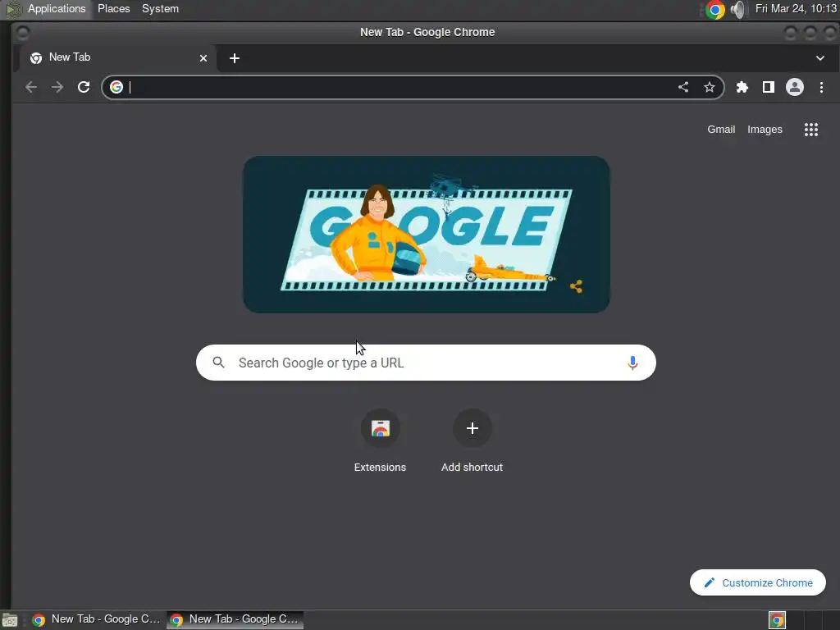Click the browser back arrow
The height and width of the screenshot is (630, 840).
click(31, 87)
